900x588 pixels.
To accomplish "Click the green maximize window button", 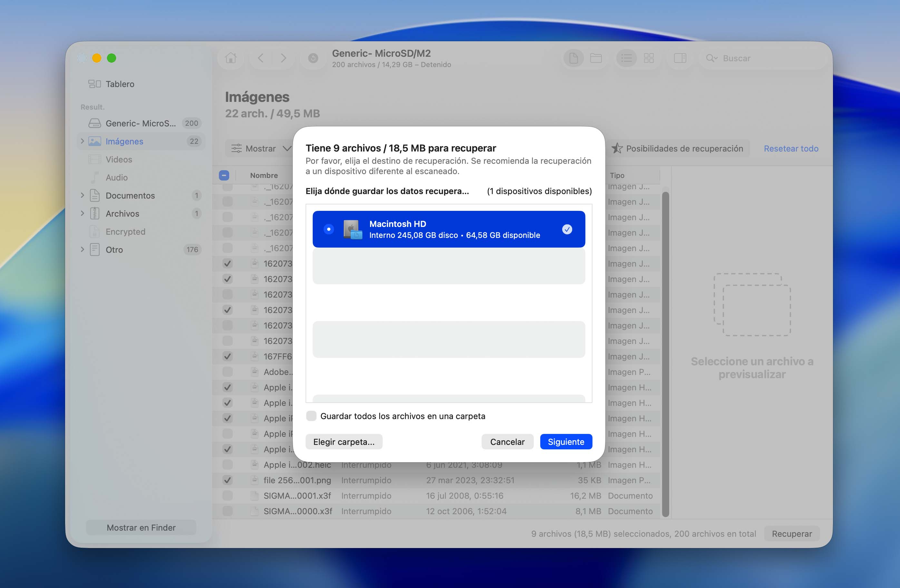I will [x=111, y=58].
